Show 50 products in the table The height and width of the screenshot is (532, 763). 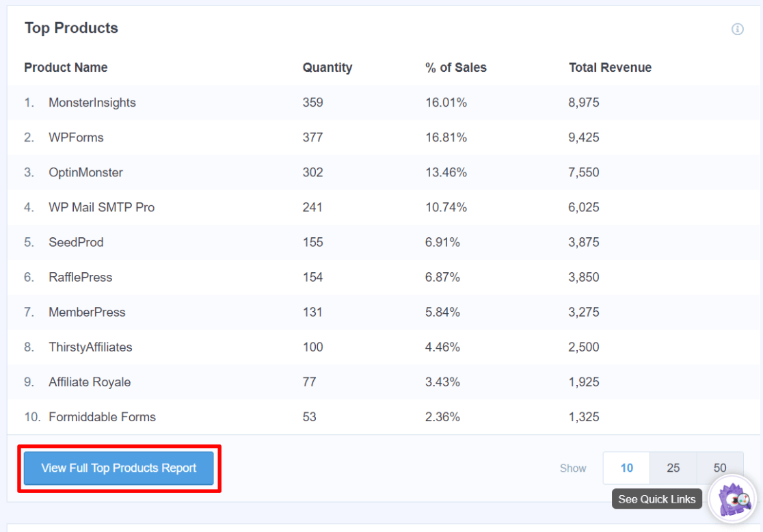pyautogui.click(x=720, y=468)
